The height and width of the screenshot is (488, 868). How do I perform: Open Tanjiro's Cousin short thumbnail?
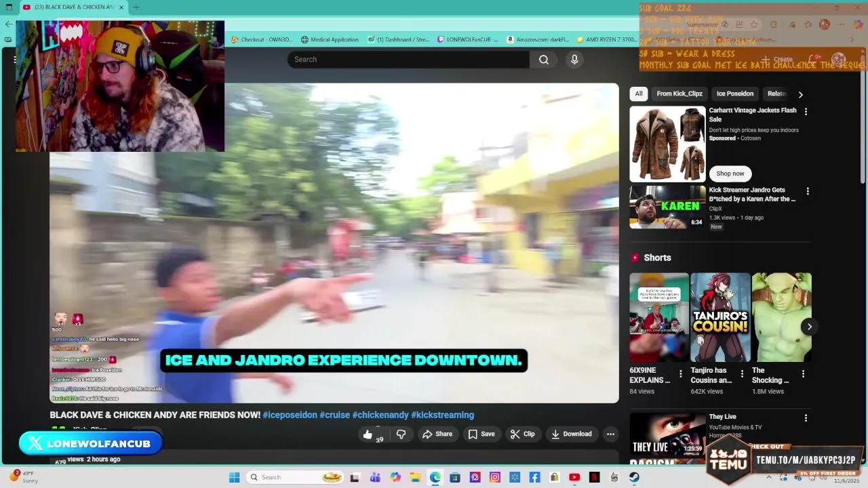720,317
